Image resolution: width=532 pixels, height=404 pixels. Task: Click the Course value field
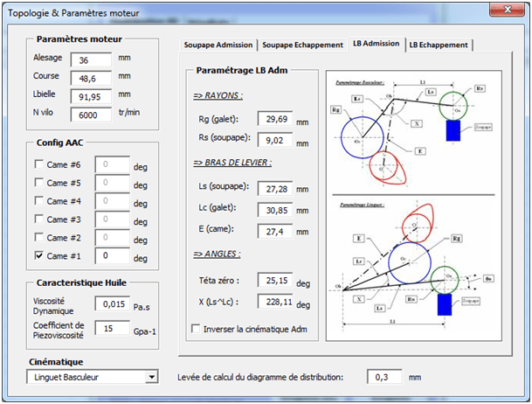click(x=90, y=78)
